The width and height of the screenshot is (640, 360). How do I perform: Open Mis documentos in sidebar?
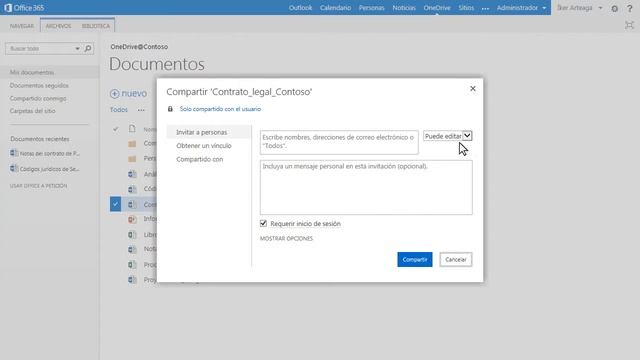[32, 72]
